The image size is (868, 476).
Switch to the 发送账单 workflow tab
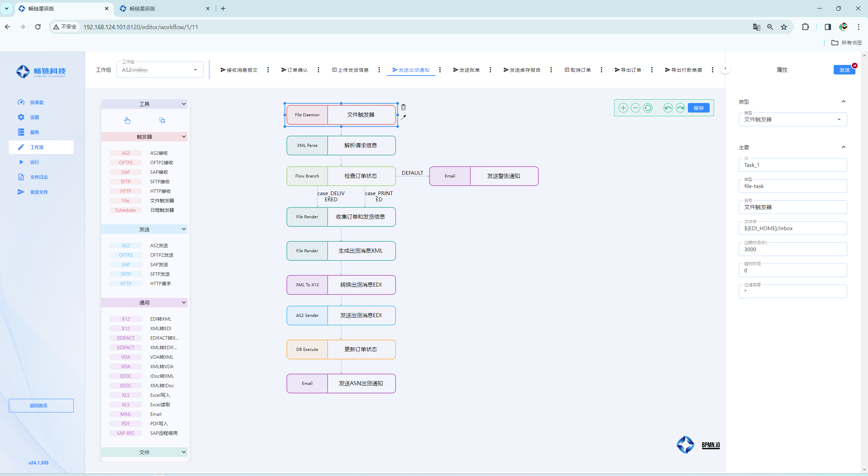(x=466, y=70)
